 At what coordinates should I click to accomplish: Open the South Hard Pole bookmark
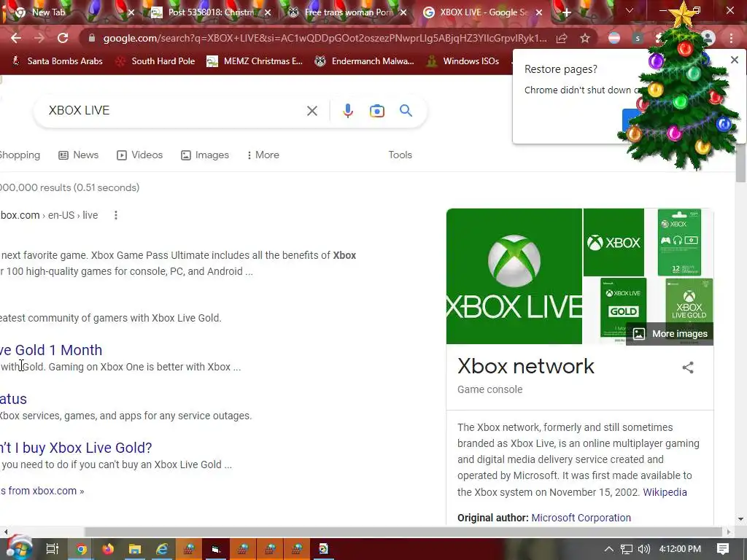(155, 61)
